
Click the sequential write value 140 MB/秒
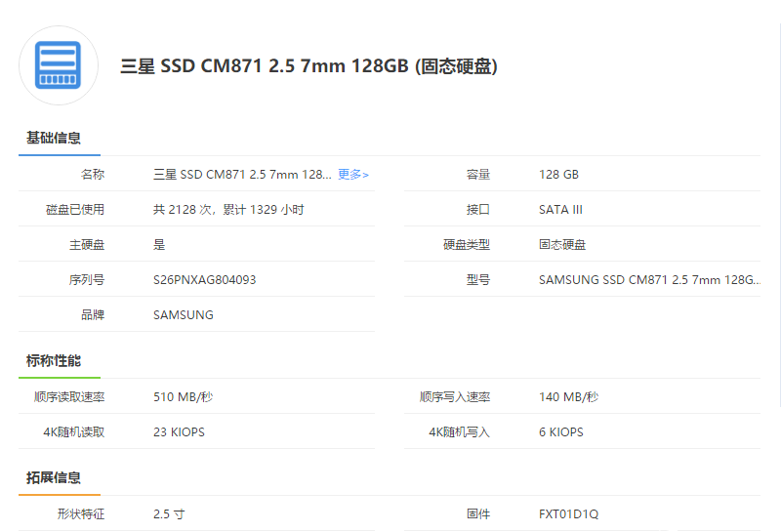[568, 397]
